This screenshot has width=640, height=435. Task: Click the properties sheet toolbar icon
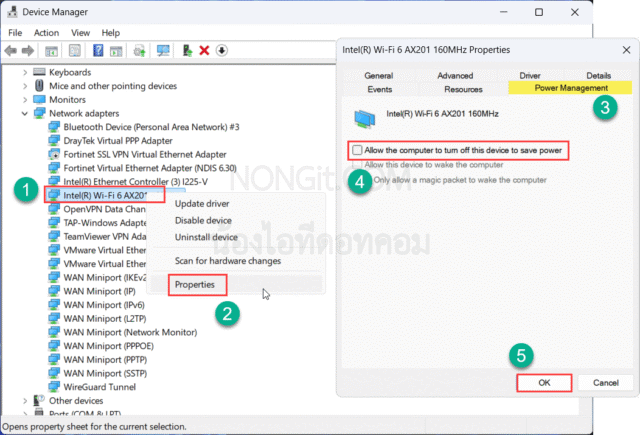pos(75,51)
